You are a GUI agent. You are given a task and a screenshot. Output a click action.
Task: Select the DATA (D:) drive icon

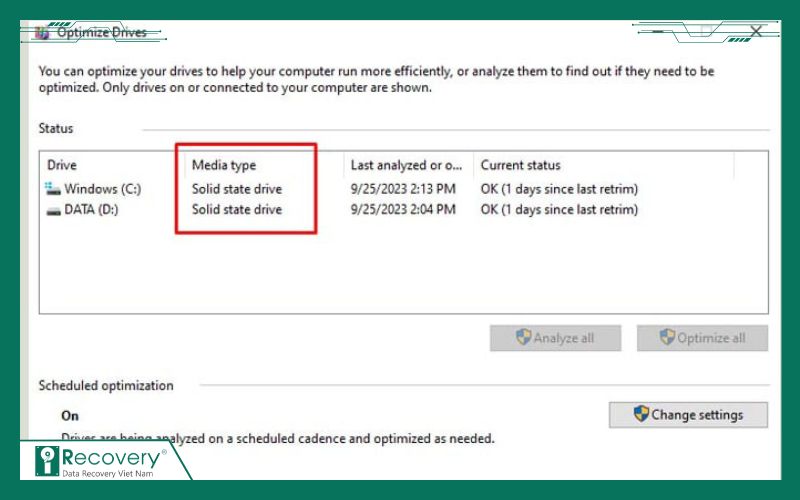click(53, 210)
